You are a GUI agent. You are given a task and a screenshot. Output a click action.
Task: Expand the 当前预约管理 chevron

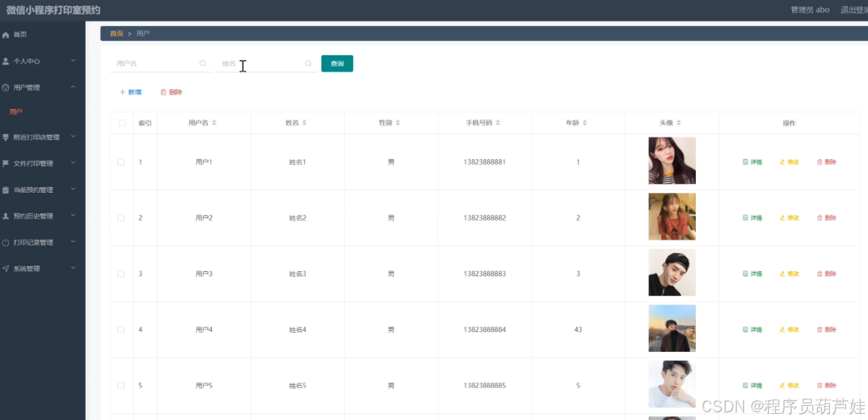point(73,189)
